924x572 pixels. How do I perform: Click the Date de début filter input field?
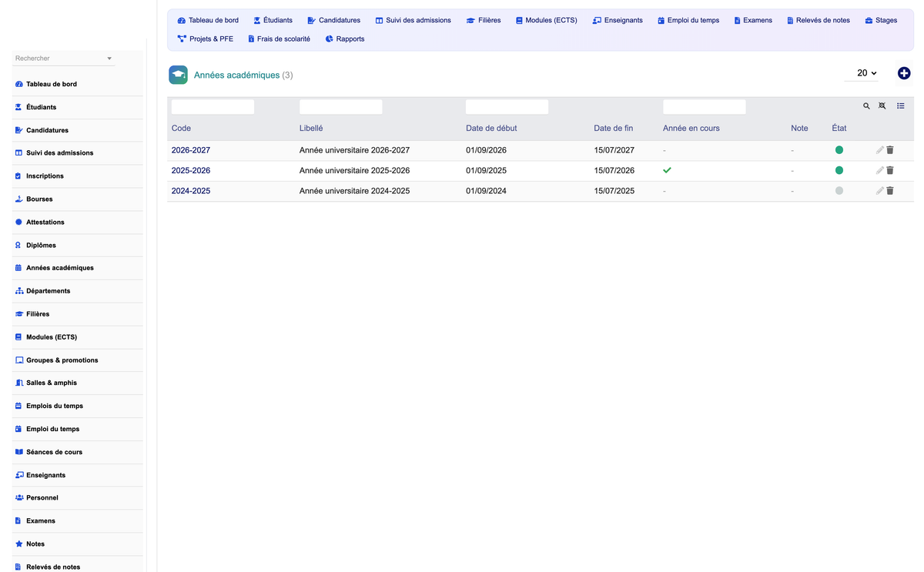507,107
